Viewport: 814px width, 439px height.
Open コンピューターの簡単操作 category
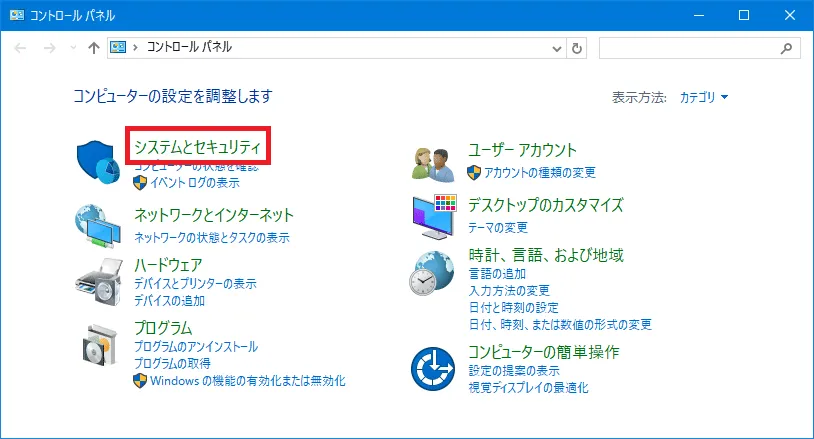pyautogui.click(x=544, y=352)
